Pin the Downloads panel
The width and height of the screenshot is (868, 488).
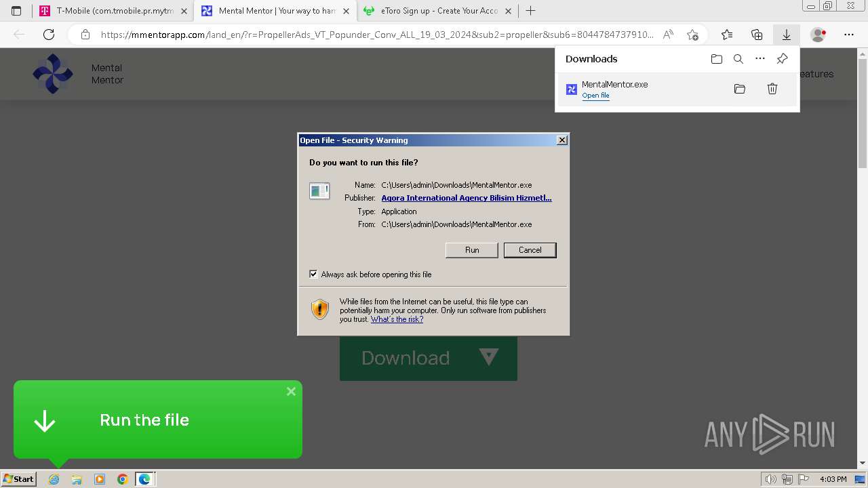point(782,59)
